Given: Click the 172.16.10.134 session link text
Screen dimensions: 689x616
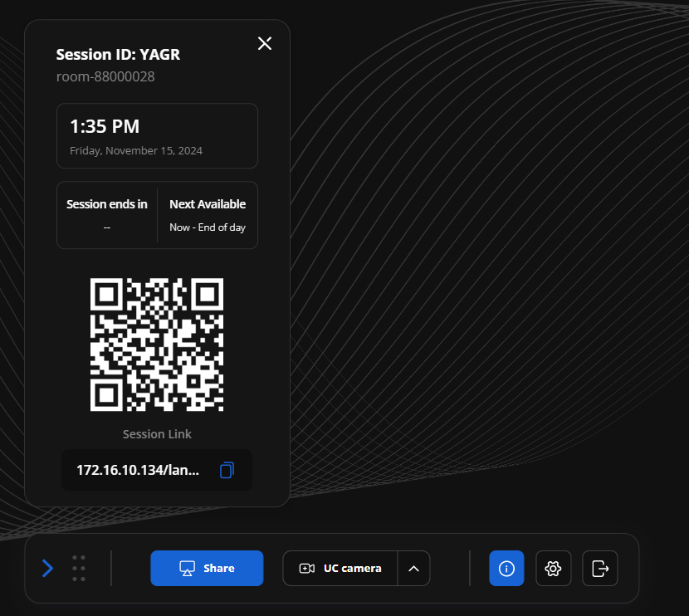Looking at the screenshot, I should [x=138, y=470].
